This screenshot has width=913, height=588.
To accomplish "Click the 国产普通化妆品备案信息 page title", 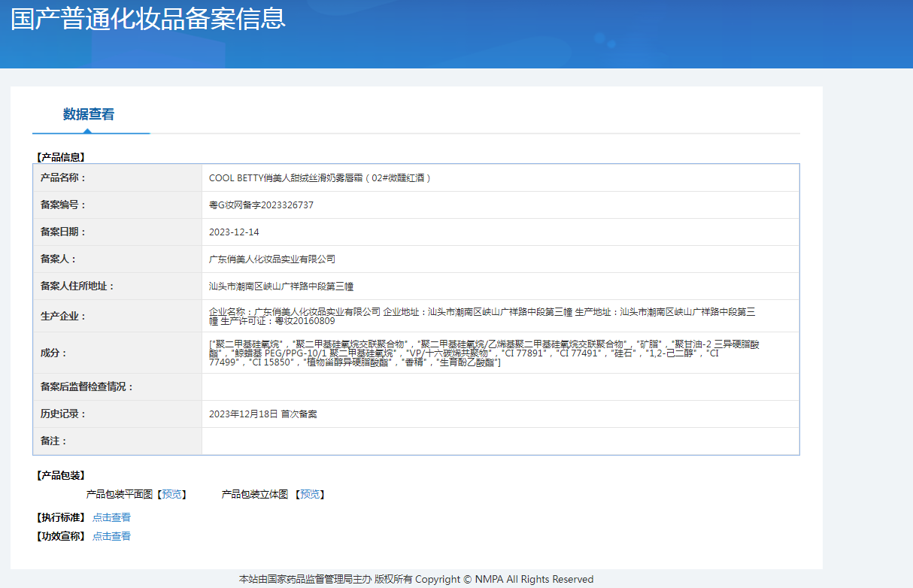I will (x=148, y=18).
